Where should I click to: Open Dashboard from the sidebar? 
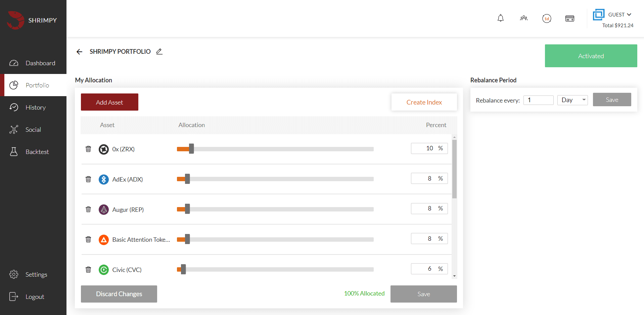(x=33, y=63)
